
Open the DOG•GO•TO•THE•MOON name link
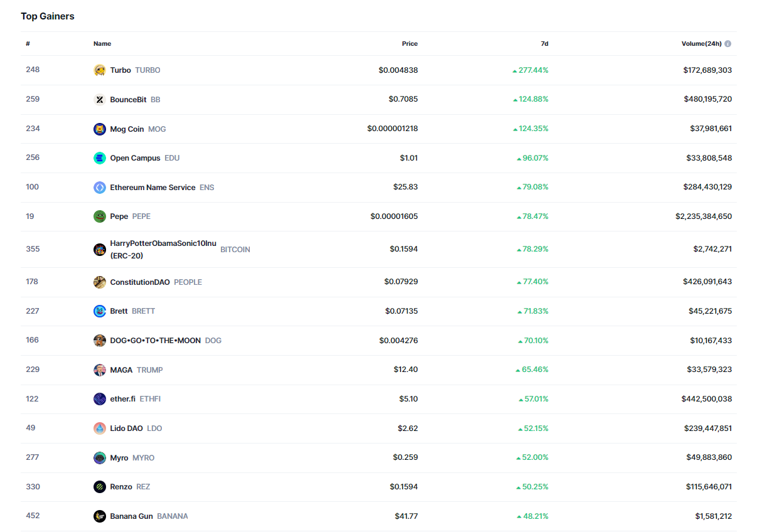coord(156,341)
